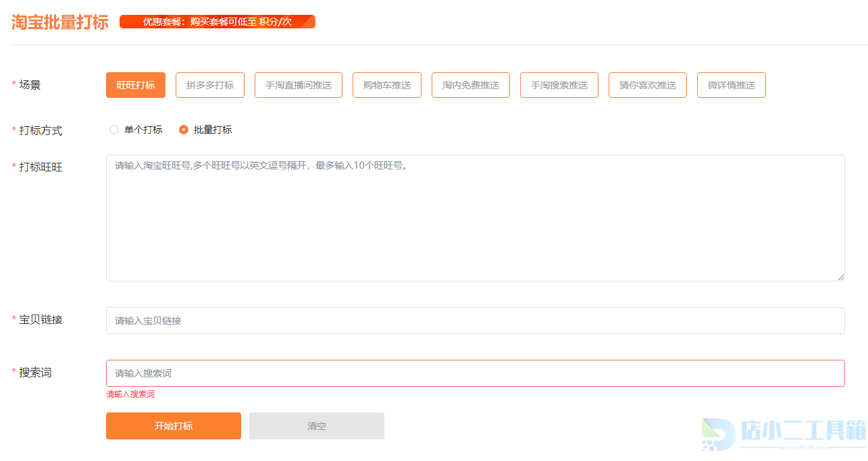
Task: Focus the 打标旺旺 text area
Action: (476, 218)
